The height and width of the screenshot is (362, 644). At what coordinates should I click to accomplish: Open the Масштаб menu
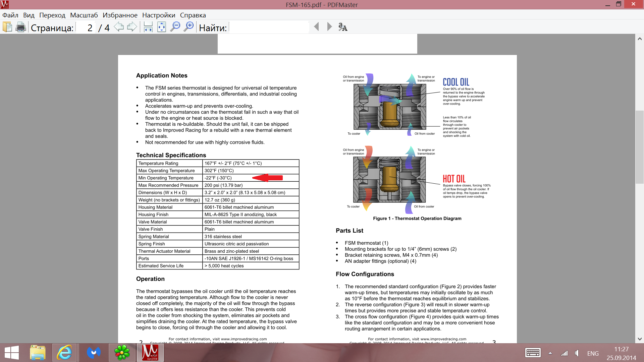point(84,15)
